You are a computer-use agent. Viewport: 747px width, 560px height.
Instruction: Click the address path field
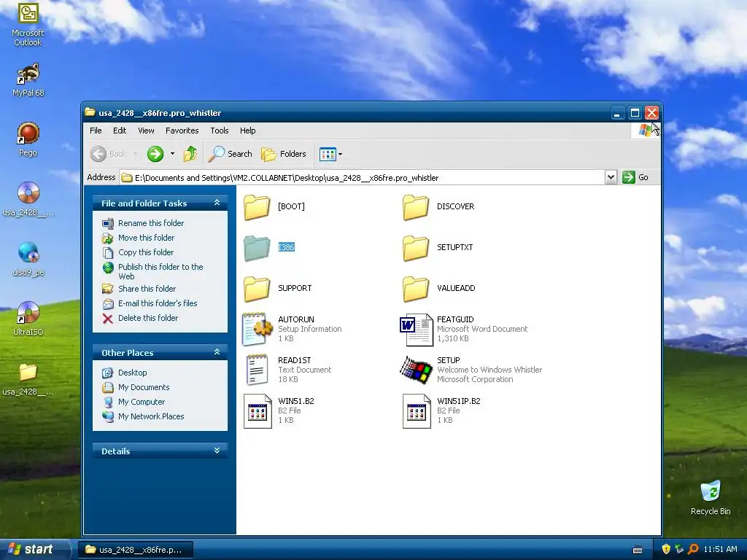click(x=362, y=178)
